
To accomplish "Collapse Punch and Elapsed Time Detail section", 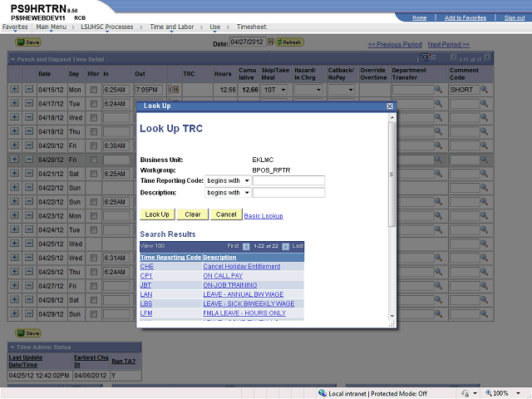I will tap(13, 59).
